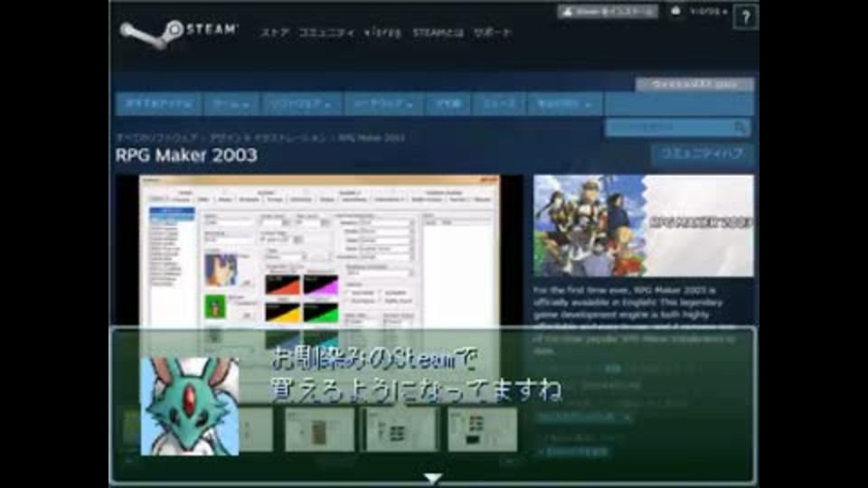This screenshot has height=488, width=868.
Task: Open the コミュニティ header menu
Action: [326, 33]
